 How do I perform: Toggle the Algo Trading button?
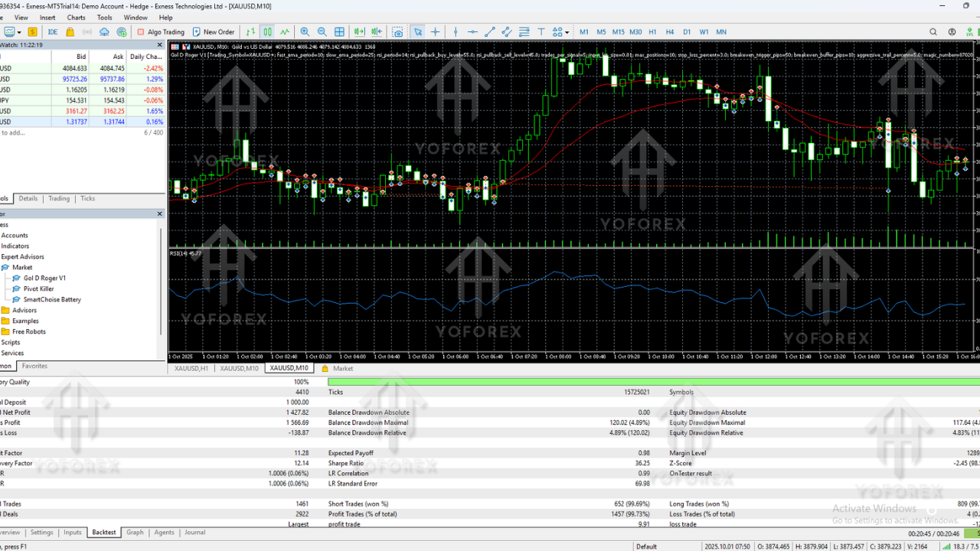[161, 32]
